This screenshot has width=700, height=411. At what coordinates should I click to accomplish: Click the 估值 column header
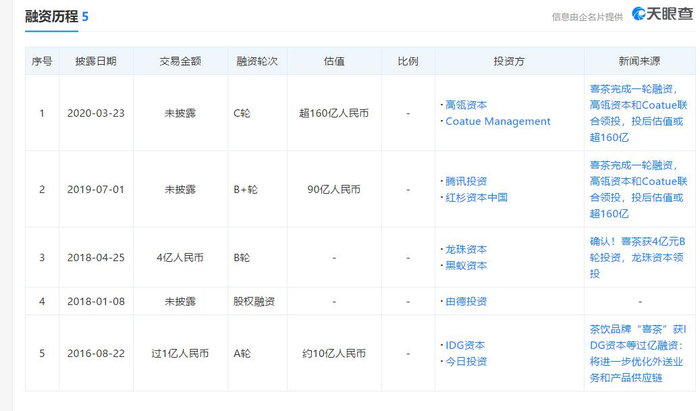[x=334, y=61]
